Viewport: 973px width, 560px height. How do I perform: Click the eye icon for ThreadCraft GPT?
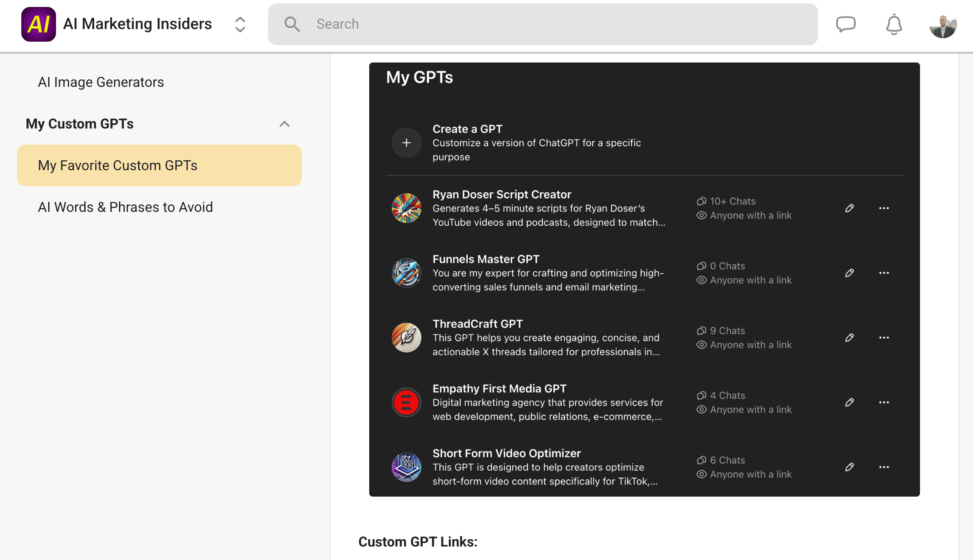(x=702, y=345)
